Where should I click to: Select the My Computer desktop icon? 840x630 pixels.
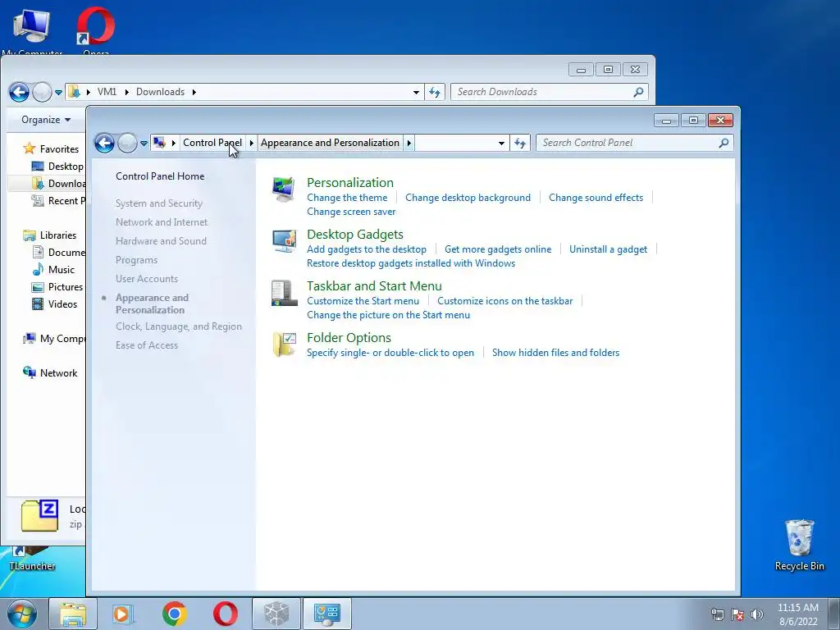click(32, 31)
